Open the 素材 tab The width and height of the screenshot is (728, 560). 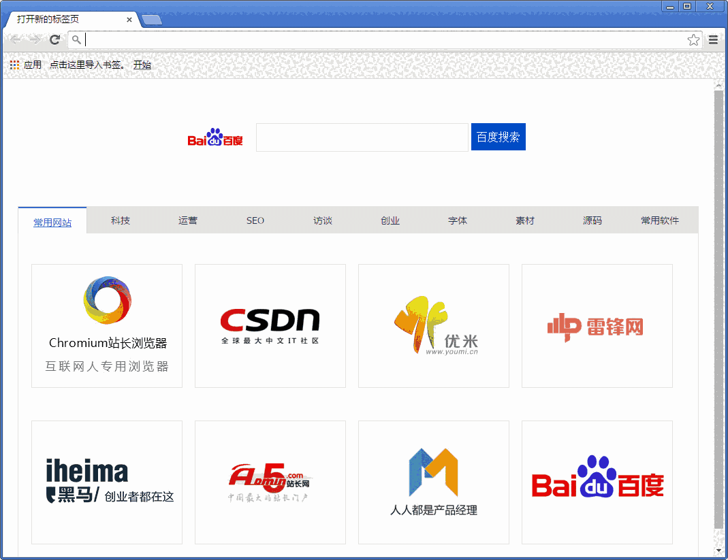[524, 220]
